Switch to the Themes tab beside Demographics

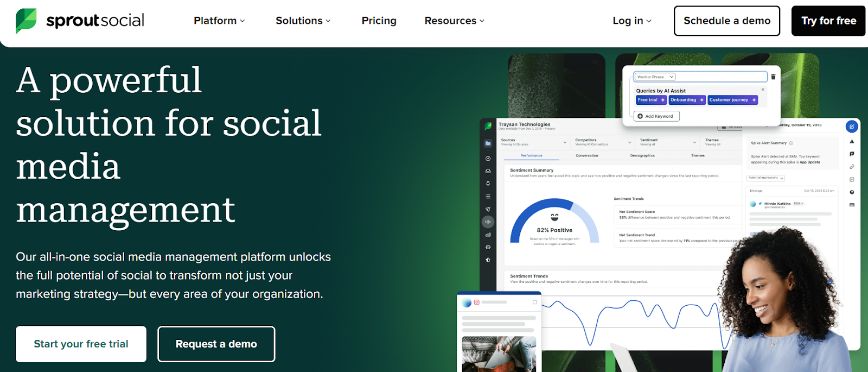click(x=698, y=156)
